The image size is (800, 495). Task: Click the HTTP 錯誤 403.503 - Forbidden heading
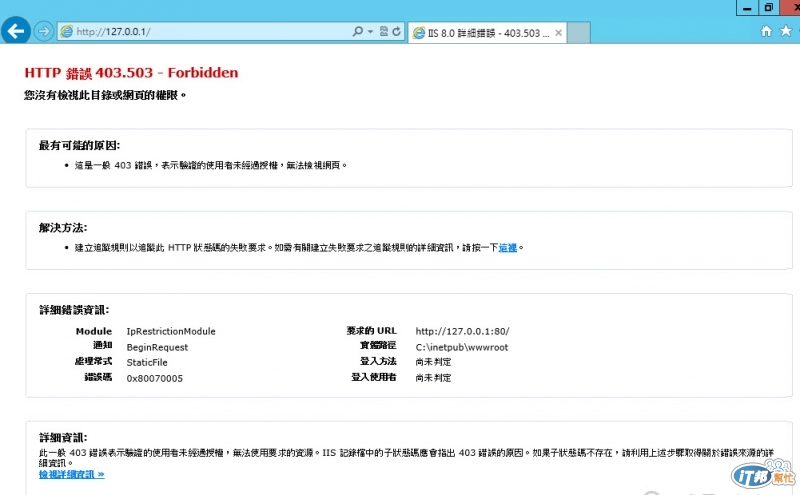(131, 73)
